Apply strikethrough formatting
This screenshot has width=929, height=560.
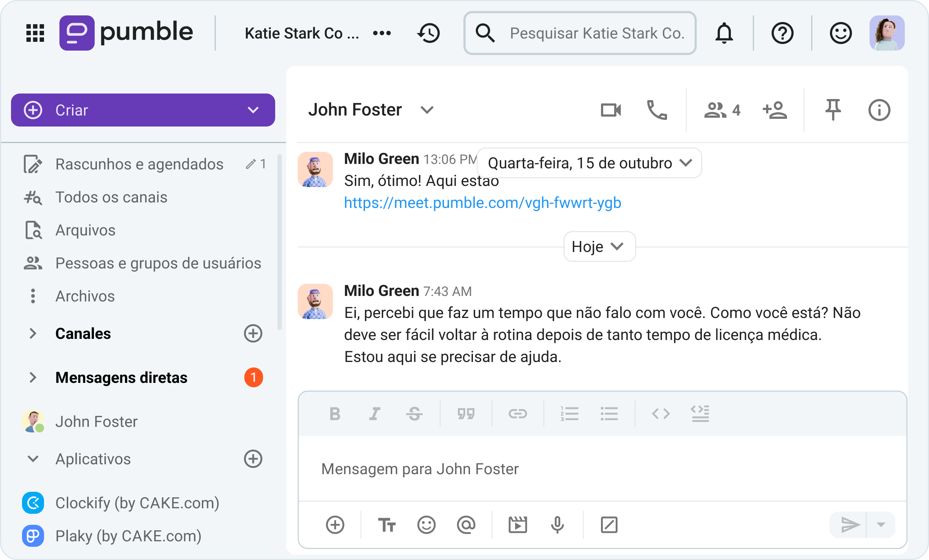click(414, 414)
